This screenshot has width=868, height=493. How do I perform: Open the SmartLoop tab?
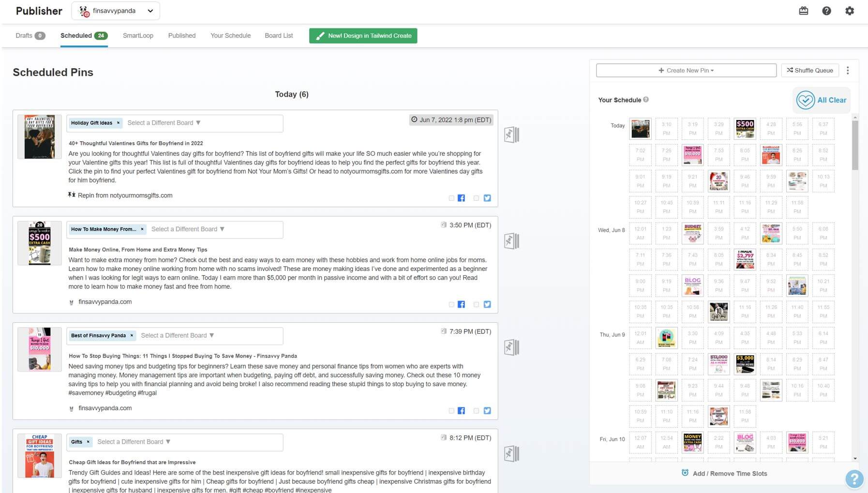(x=138, y=36)
